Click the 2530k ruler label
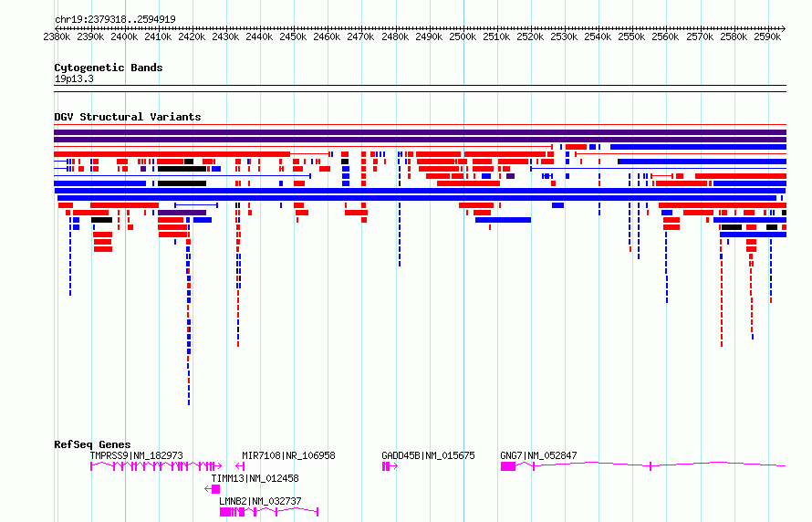Image resolution: width=812 pixels, height=522 pixels. (x=564, y=37)
